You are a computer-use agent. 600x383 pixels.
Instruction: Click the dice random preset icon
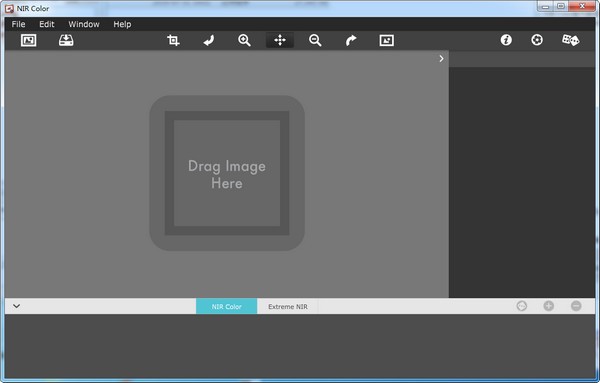570,40
